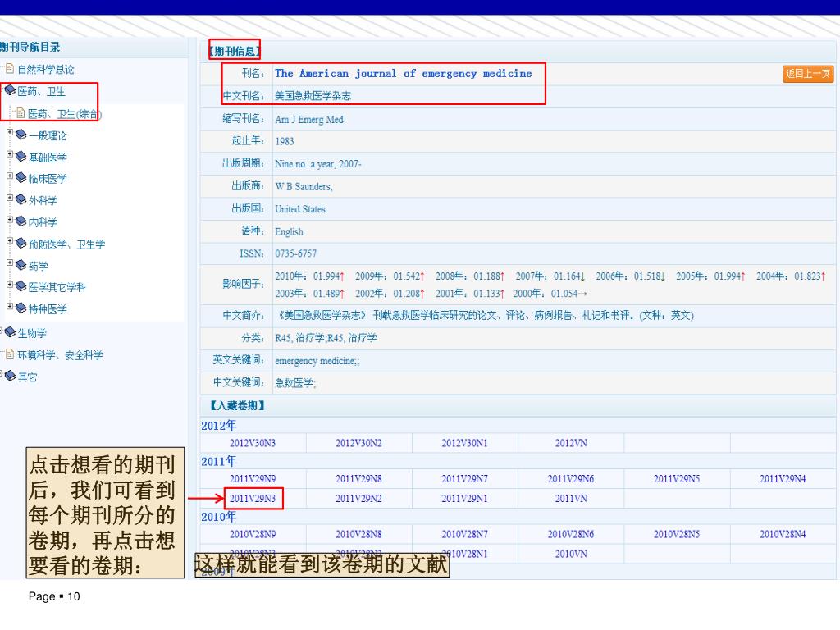Click book icon beside 基础医学
840x630 pixels.
pyautogui.click(x=21, y=157)
